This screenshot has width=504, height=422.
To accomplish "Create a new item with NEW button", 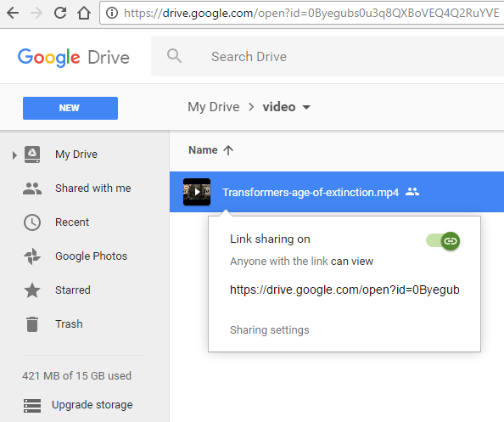I will 70,108.
